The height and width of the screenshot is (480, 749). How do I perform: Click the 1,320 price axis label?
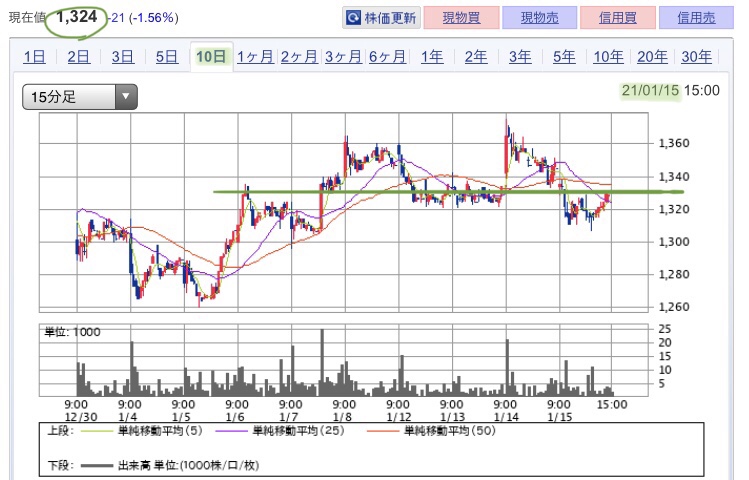tap(674, 209)
